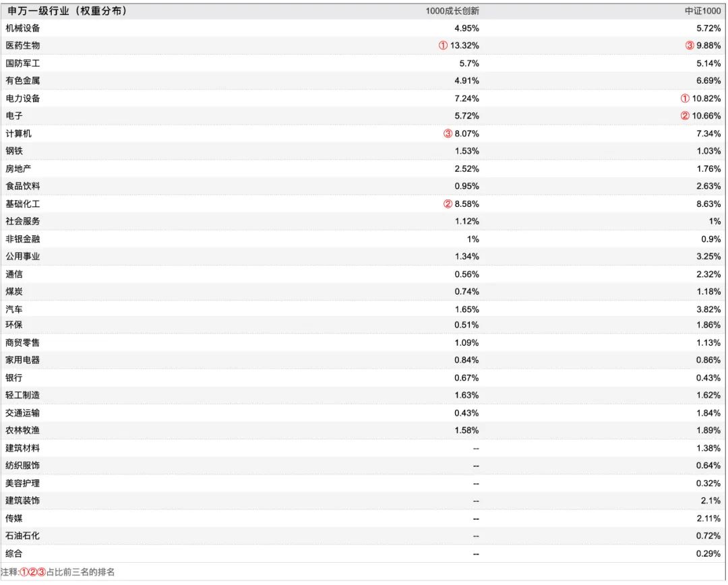728x585 pixels.
Task: Click red rank 2 icon beside 8.58%
Action: pyautogui.click(x=448, y=204)
